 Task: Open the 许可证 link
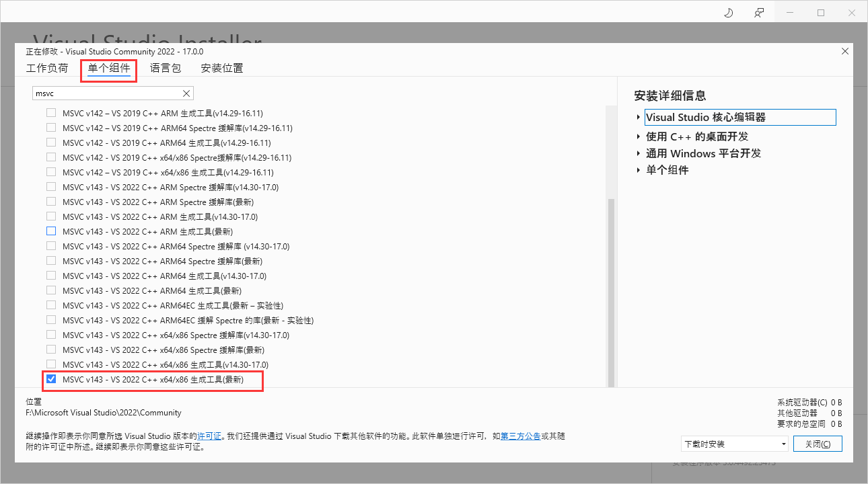pyautogui.click(x=209, y=436)
